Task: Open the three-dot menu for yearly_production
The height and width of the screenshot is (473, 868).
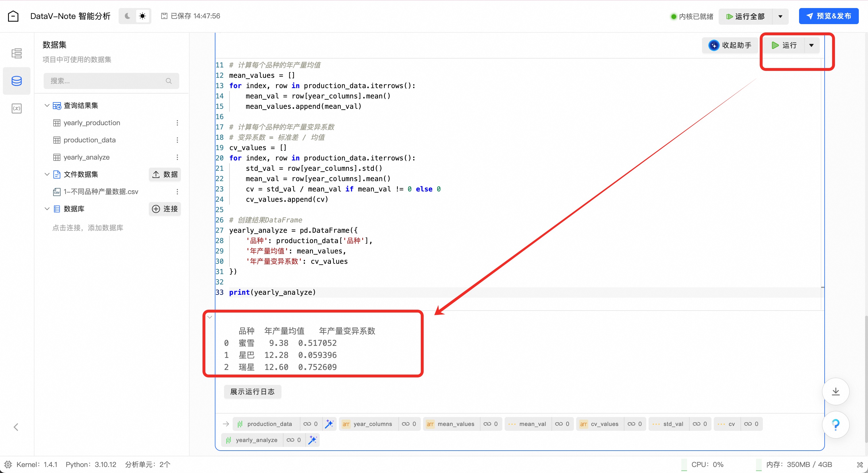Action: click(177, 123)
